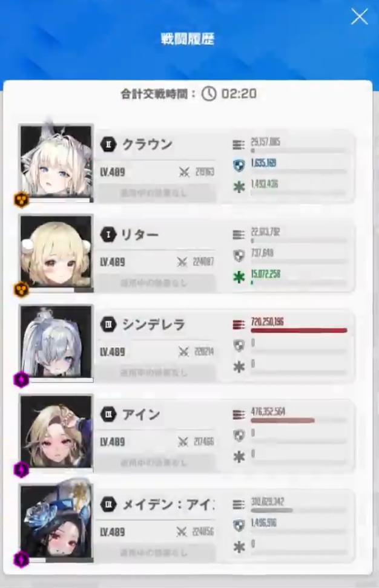Click the Burst I hexagon icon beside リター
The height and width of the screenshot is (588, 379).
point(108,235)
